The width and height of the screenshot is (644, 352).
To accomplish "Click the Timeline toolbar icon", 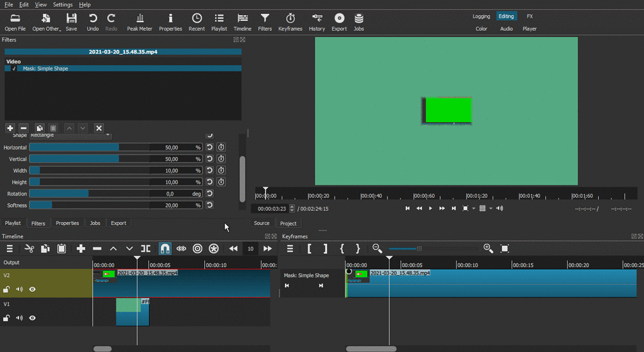I will [242, 22].
